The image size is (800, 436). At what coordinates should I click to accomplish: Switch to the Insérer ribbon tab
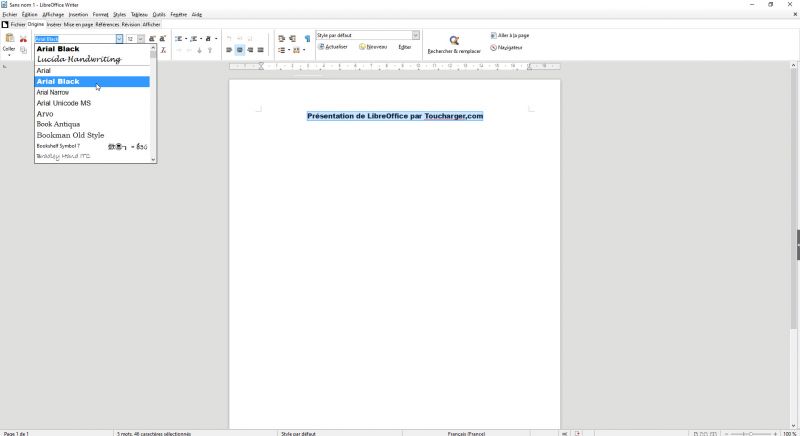tap(54, 24)
